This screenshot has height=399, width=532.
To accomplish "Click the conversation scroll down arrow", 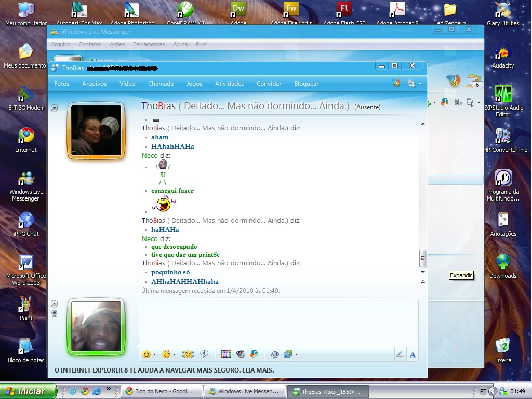I will [x=423, y=272].
